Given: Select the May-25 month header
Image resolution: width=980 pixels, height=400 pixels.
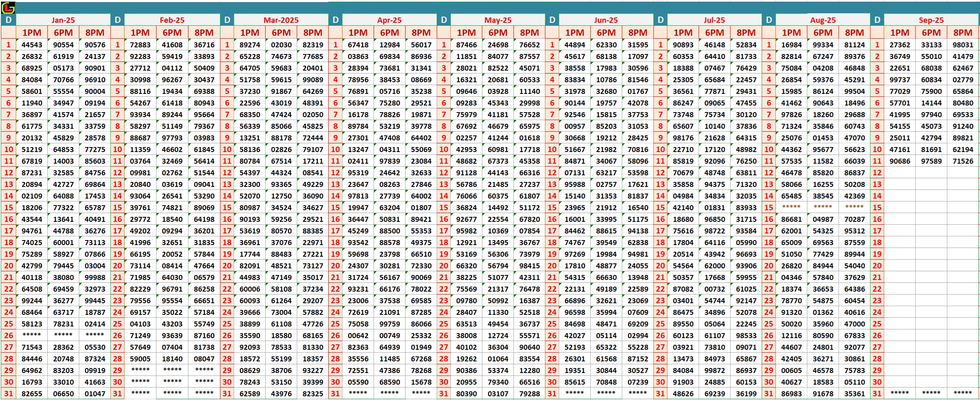Looking at the screenshot, I should (498, 20).
